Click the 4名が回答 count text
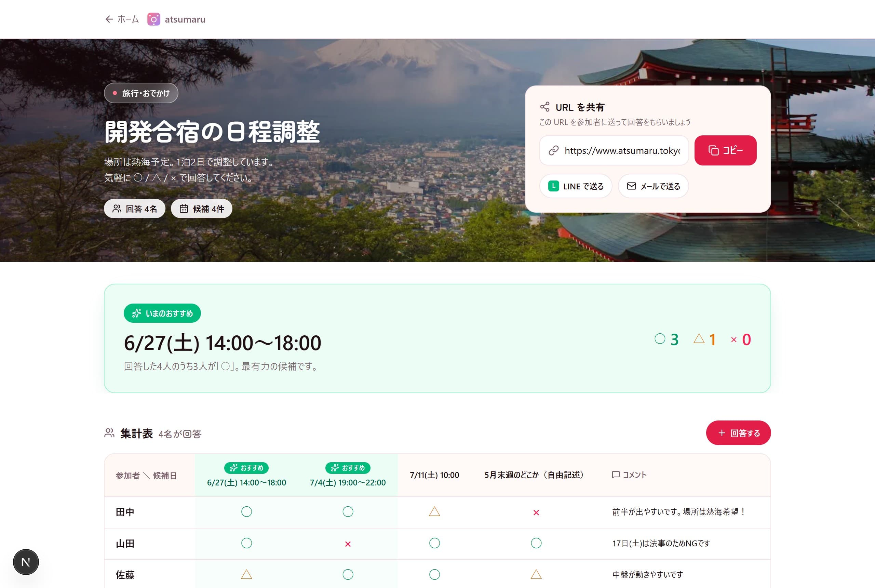The width and height of the screenshot is (875, 588). click(180, 434)
